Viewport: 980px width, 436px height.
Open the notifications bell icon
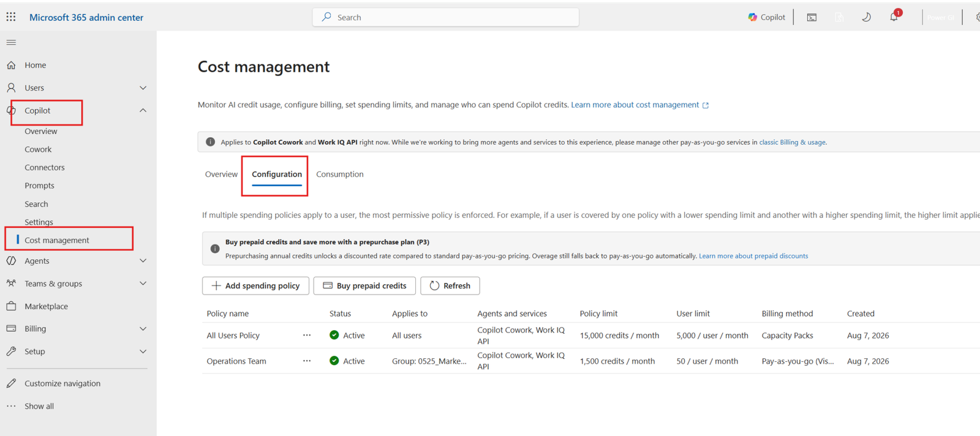[894, 17]
